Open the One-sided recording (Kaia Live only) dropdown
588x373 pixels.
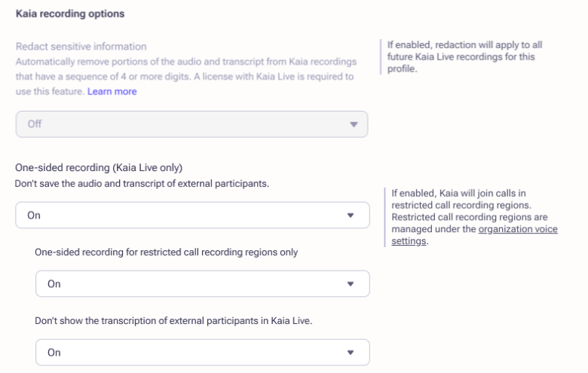click(x=191, y=215)
